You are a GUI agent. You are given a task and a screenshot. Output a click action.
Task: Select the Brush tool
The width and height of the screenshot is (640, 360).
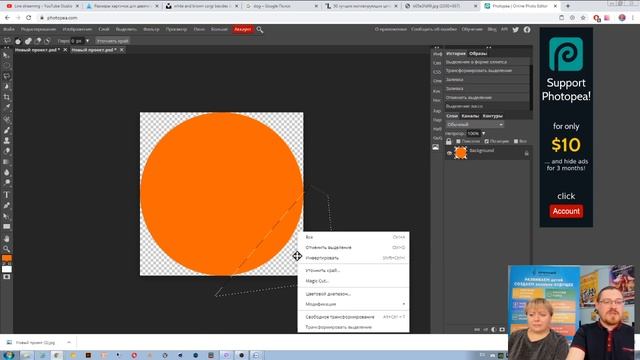click(x=6, y=130)
